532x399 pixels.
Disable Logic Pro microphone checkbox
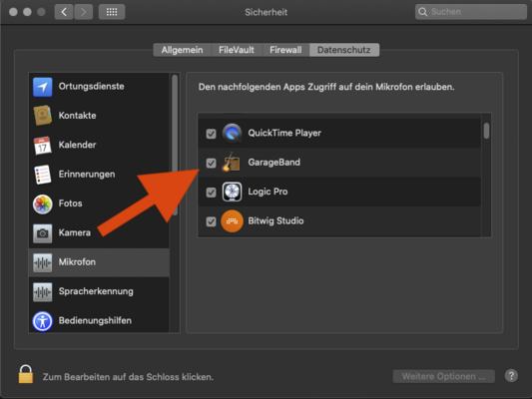pyautogui.click(x=211, y=193)
